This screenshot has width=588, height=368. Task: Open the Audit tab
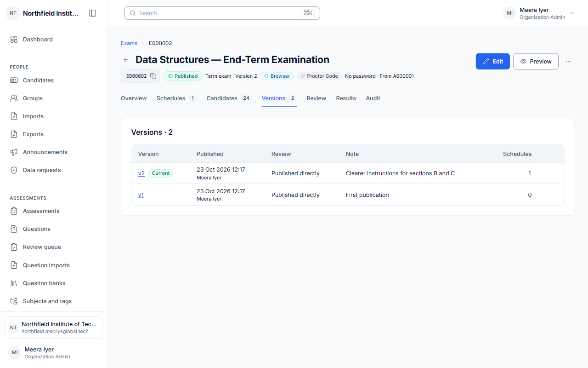tap(373, 98)
